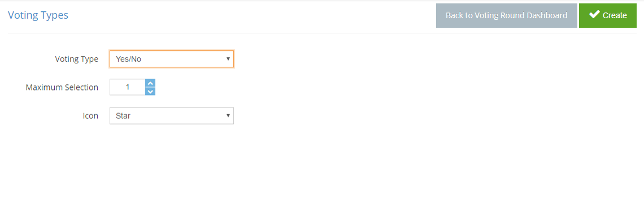Viewport: 644px width, 215px height.
Task: Click the number 1 in Maximum Selection
Action: pos(128,87)
